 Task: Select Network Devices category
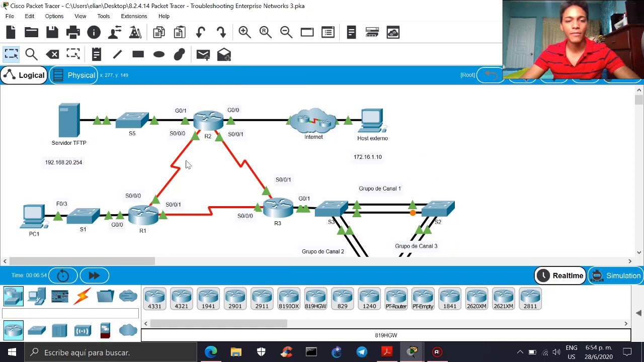[x=13, y=296]
